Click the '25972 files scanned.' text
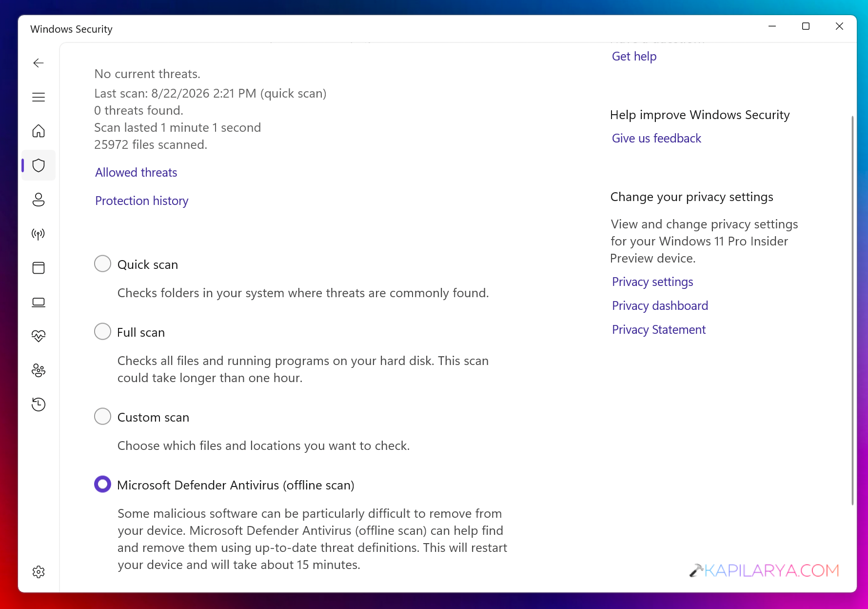The height and width of the screenshot is (609, 868). pos(151,145)
